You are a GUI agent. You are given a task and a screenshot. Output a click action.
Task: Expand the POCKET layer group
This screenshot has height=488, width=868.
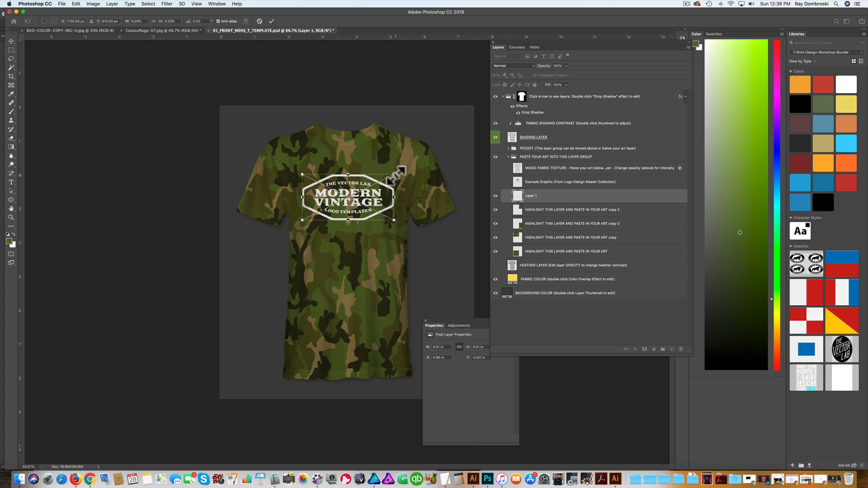click(x=508, y=148)
